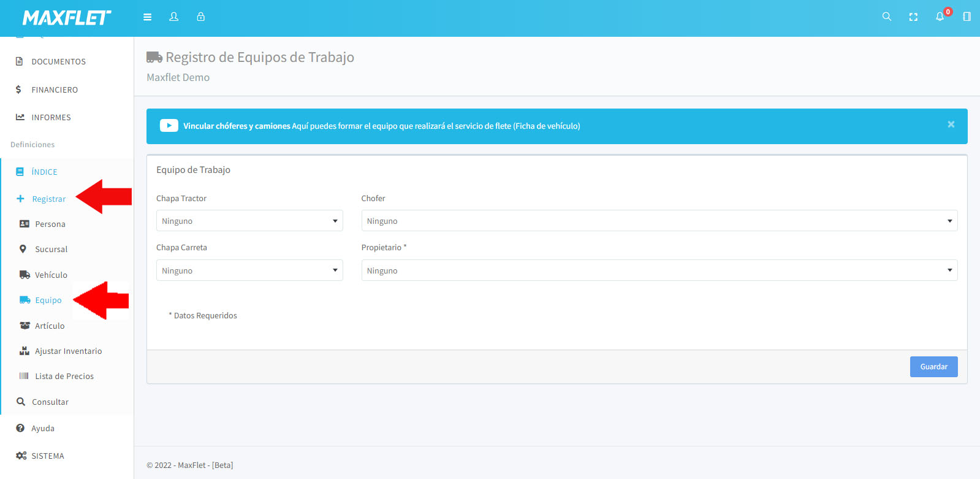The height and width of the screenshot is (479, 980).
Task: Open the notifications bell
Action: pyautogui.click(x=940, y=17)
